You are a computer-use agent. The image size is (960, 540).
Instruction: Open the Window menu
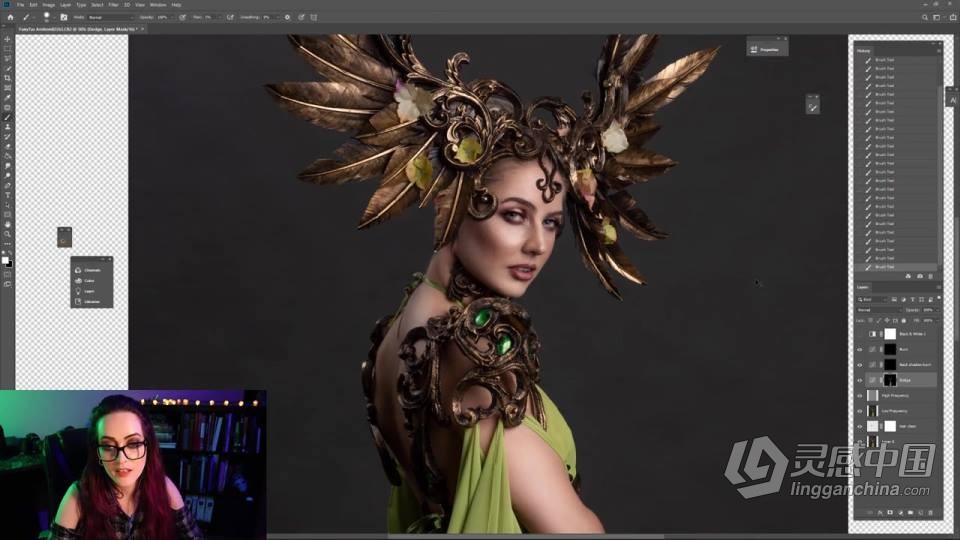(x=158, y=5)
